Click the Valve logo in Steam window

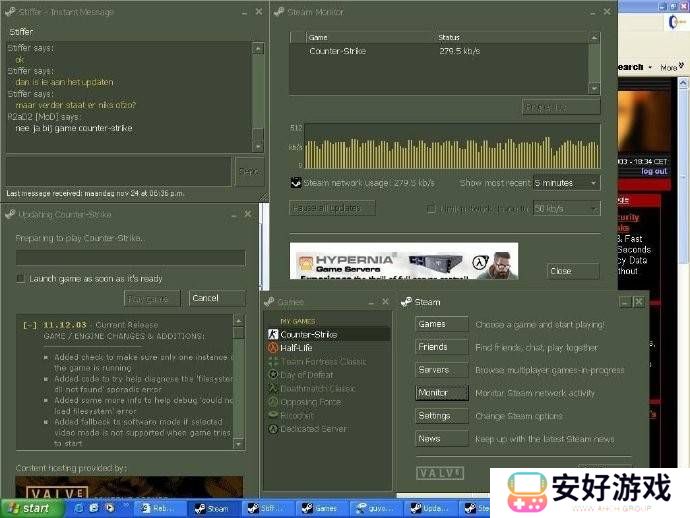[x=439, y=473]
